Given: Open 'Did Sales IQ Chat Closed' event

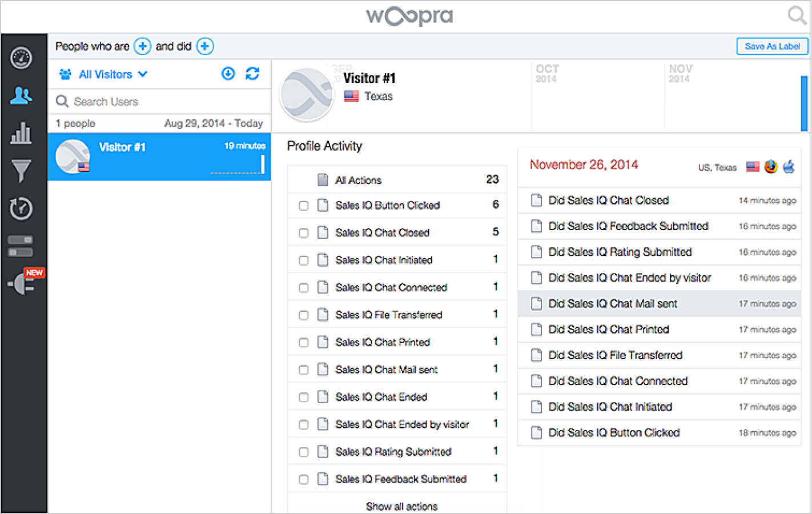Looking at the screenshot, I should [x=660, y=200].
